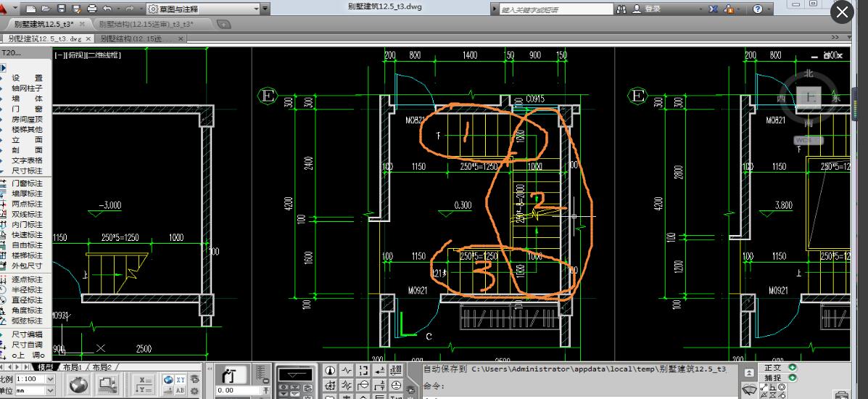The image size is (868, 399).
Task: Click the Save As icon
Action: (76, 9)
